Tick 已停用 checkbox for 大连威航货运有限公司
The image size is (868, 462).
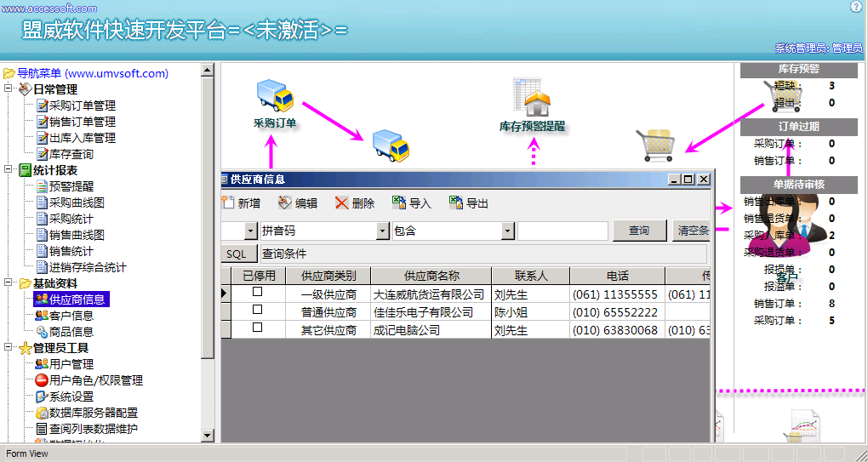(257, 292)
